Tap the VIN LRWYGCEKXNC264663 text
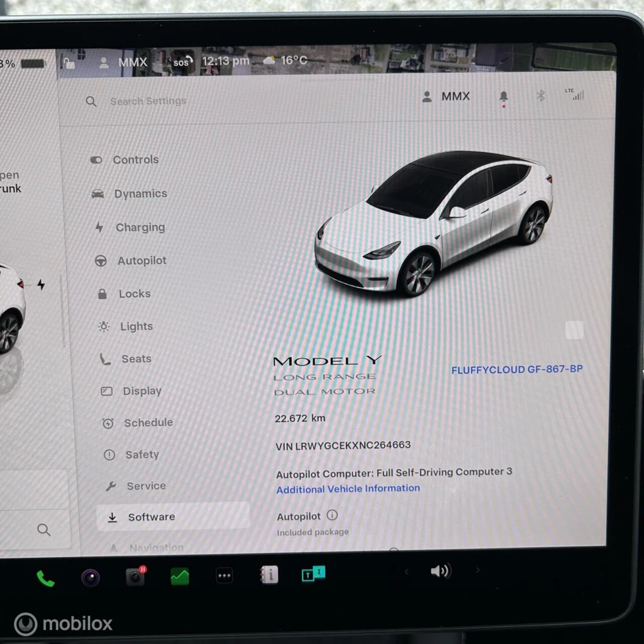The height and width of the screenshot is (644, 644). [343, 446]
